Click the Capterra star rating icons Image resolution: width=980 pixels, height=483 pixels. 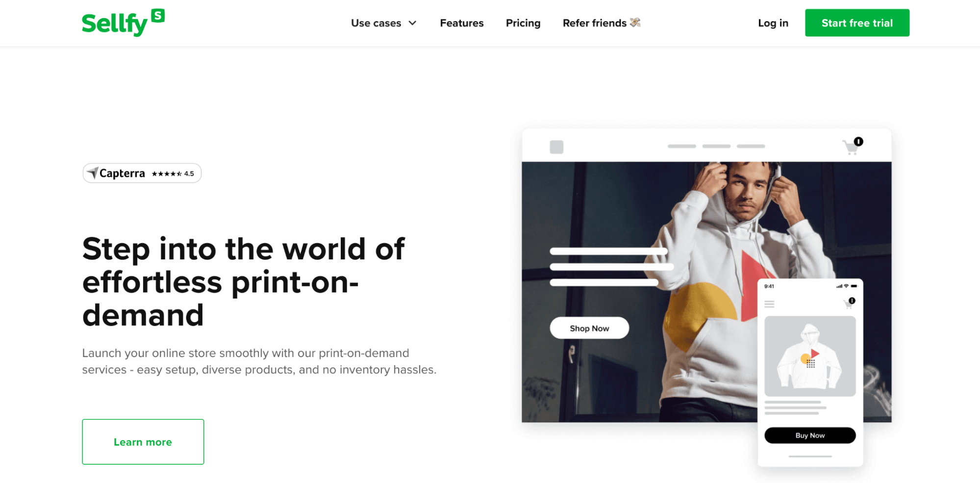tap(167, 174)
